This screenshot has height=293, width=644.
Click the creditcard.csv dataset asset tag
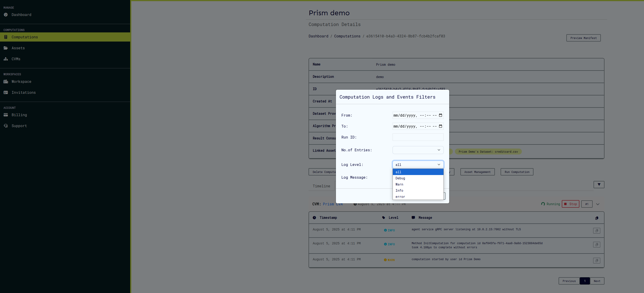488,152
